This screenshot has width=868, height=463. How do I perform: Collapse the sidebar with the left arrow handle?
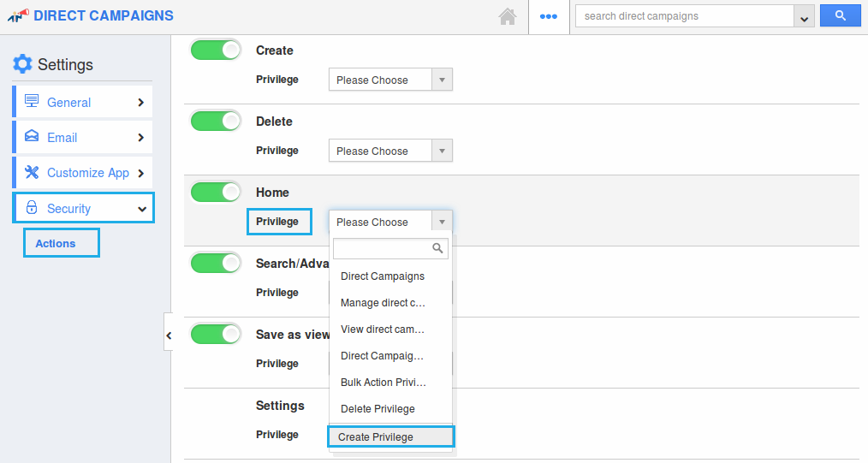168,335
